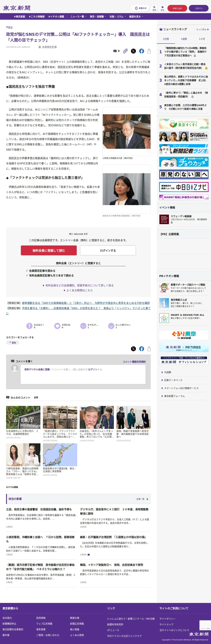Open the 大図解 sidebar link

(x=167, y=372)
